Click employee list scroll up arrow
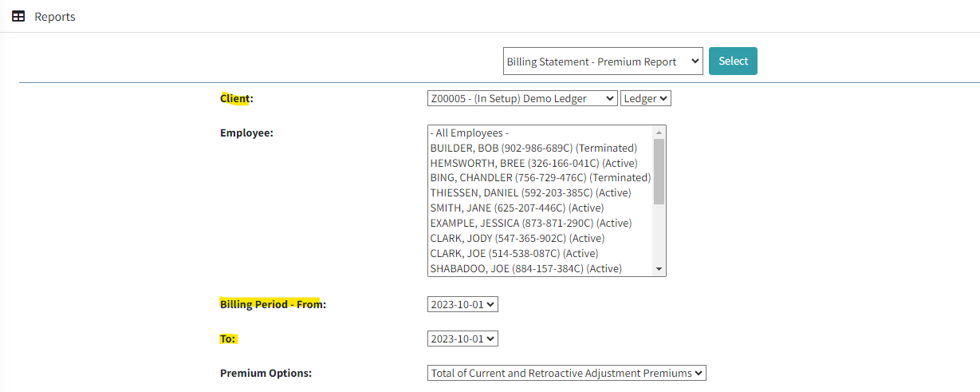The image size is (980, 392). click(x=659, y=133)
